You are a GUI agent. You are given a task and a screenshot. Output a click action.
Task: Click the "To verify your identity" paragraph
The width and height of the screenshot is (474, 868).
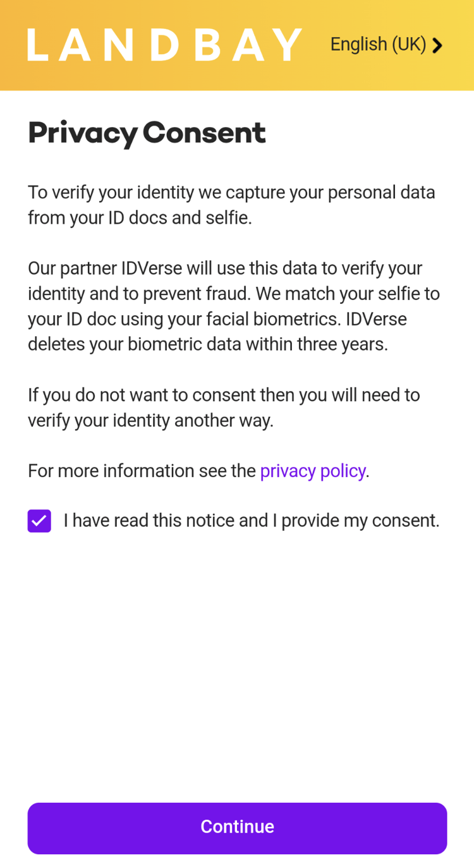[231, 205]
